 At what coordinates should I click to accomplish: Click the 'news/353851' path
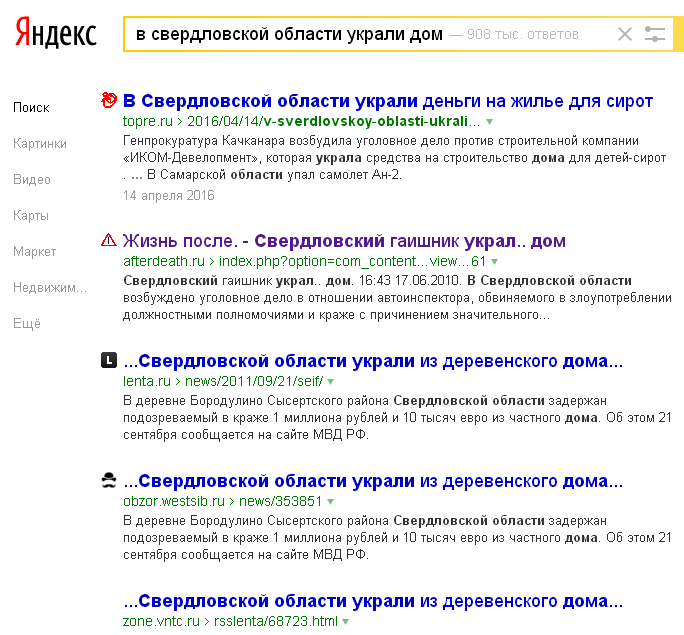click(280, 501)
